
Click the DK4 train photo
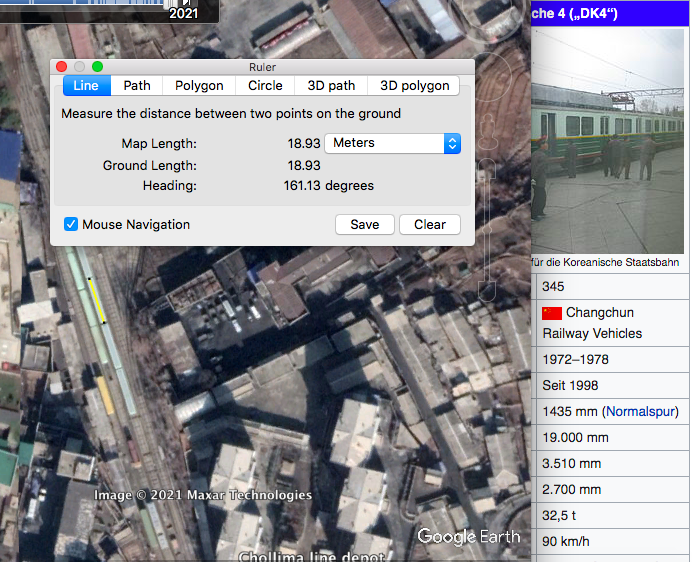click(x=607, y=141)
